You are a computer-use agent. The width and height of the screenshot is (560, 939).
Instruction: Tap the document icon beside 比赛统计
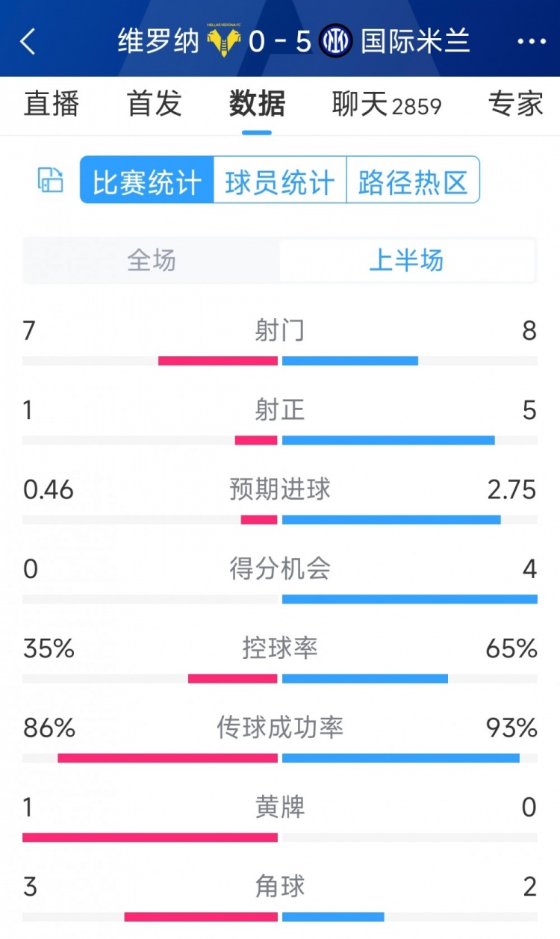coord(51,180)
